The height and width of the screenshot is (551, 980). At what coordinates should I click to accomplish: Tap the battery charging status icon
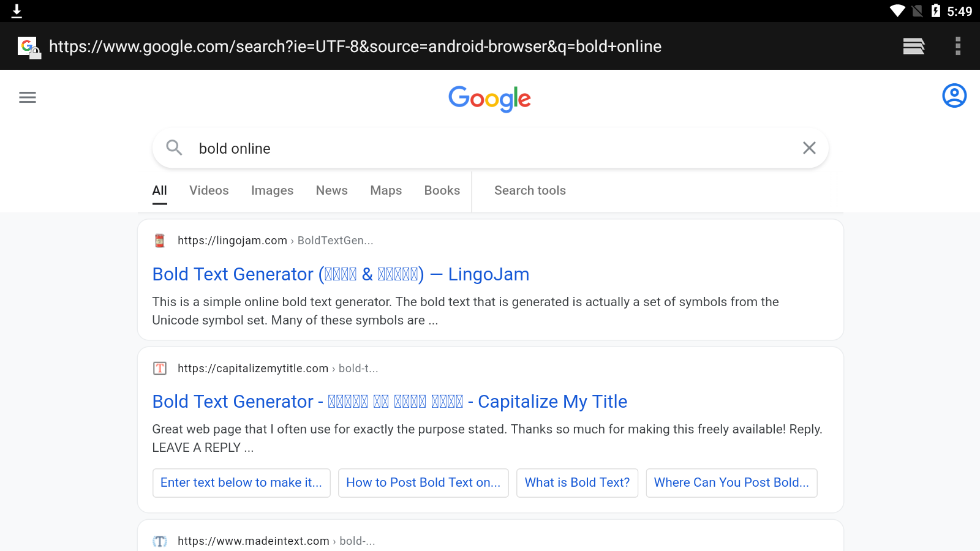tap(935, 10)
